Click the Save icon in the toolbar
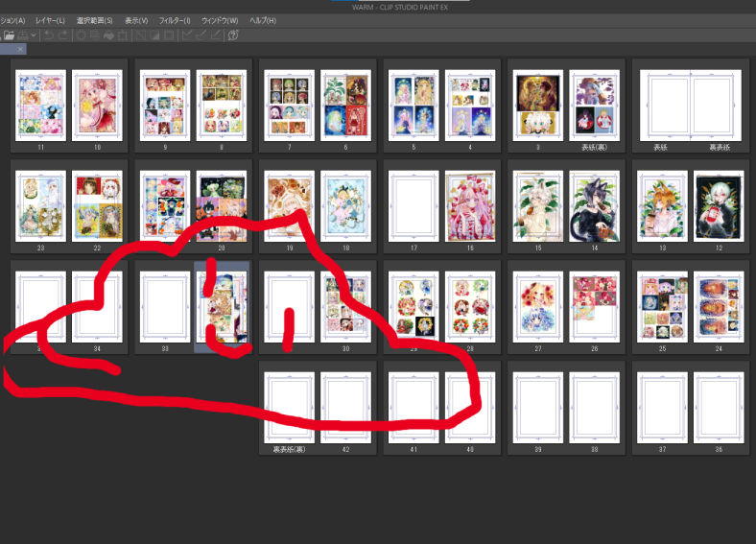This screenshot has width=756, height=544. click(x=22, y=35)
